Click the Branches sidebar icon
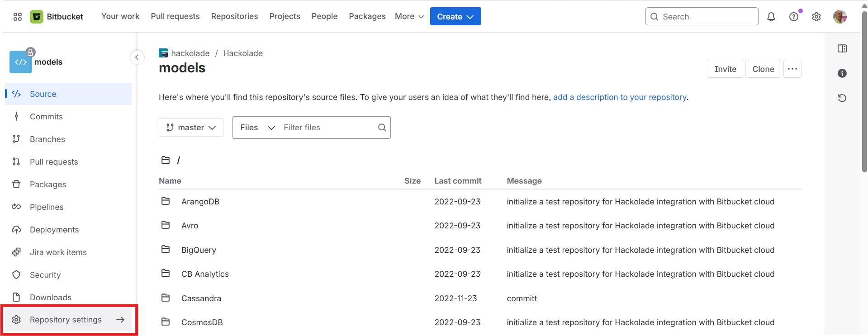The image size is (868, 336). (x=16, y=139)
